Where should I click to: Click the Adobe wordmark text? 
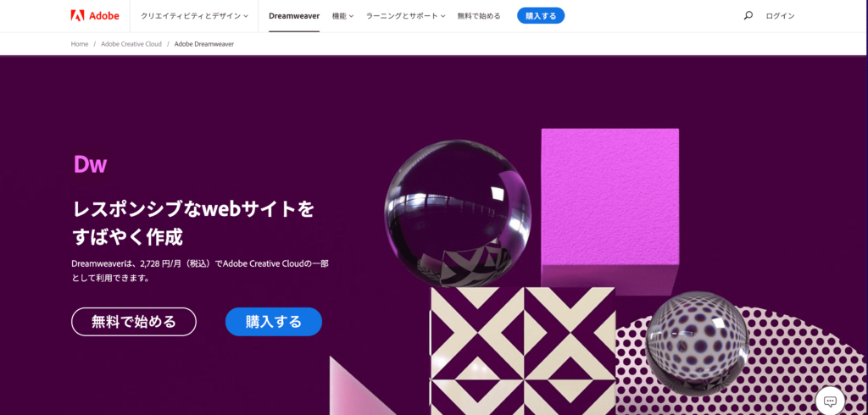(104, 15)
